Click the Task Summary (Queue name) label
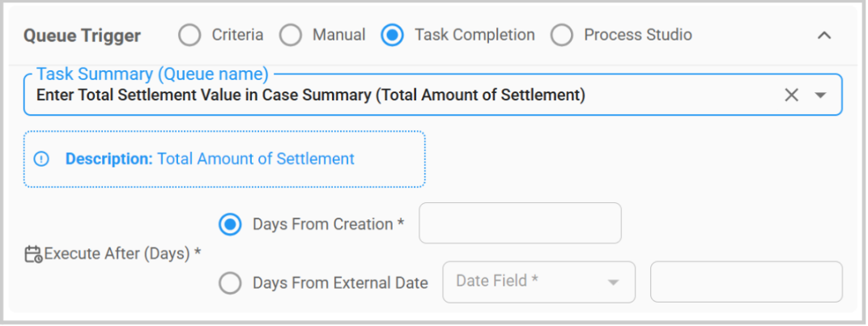Viewport: 868px width, 326px height. pyautogui.click(x=152, y=74)
